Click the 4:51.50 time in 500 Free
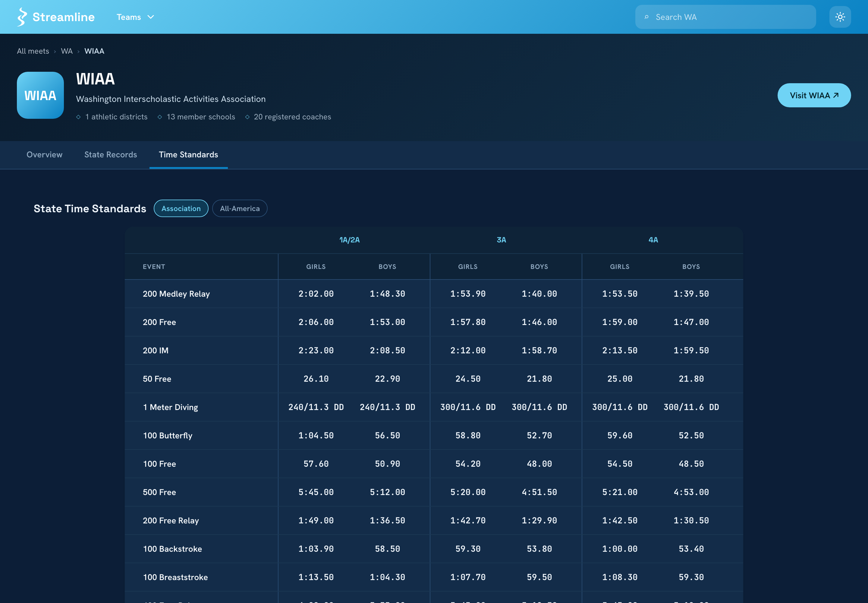This screenshot has height=603, width=868. click(x=539, y=492)
